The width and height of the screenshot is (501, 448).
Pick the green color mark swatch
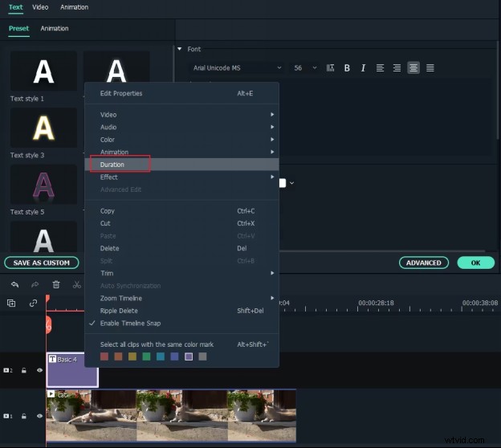(146, 356)
